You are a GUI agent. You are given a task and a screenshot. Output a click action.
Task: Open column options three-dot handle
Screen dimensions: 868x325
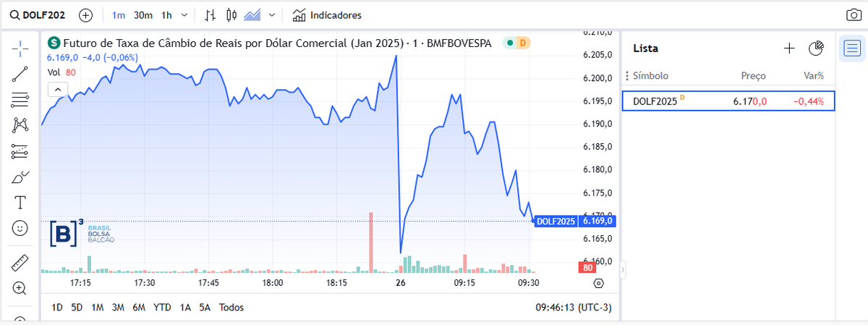[x=627, y=76]
